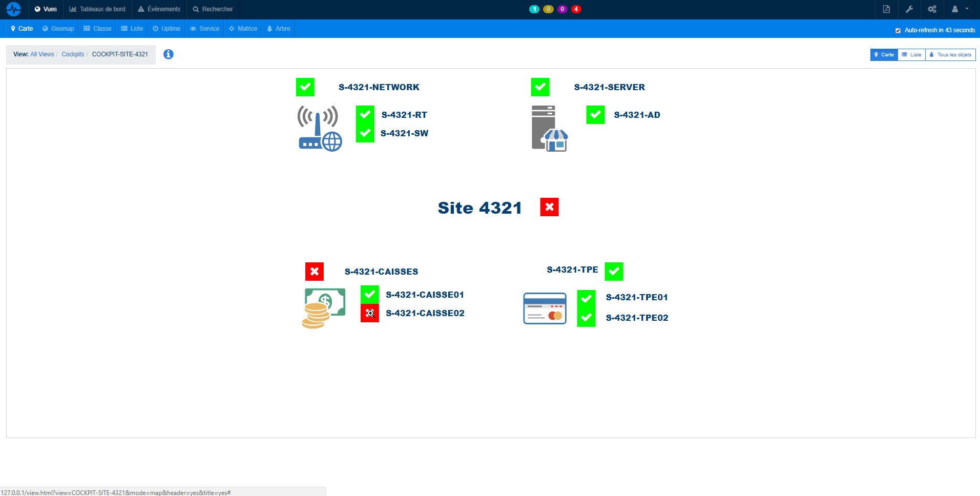Click the network router antenna icon
980x496 pixels.
(320, 128)
